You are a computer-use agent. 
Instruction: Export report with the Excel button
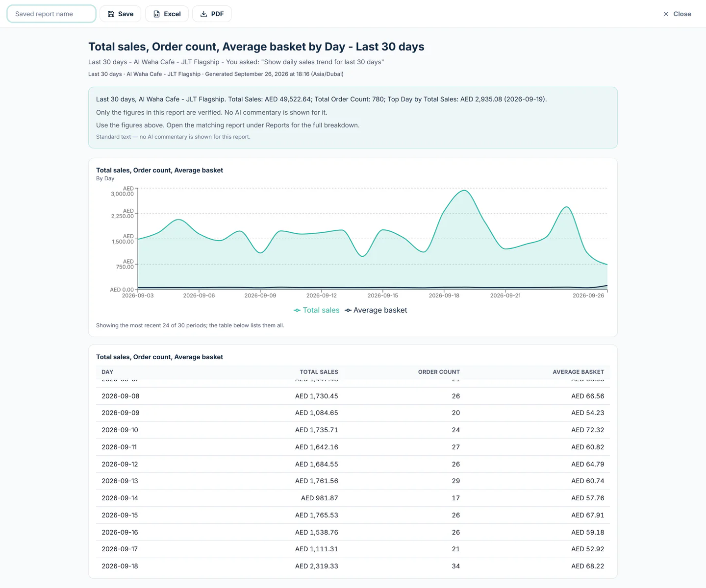point(167,14)
